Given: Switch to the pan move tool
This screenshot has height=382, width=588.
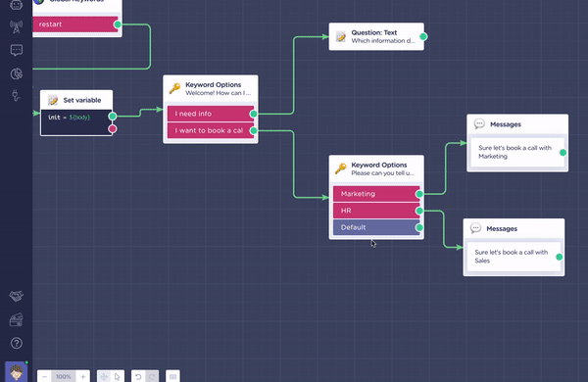Looking at the screenshot, I should (104, 376).
